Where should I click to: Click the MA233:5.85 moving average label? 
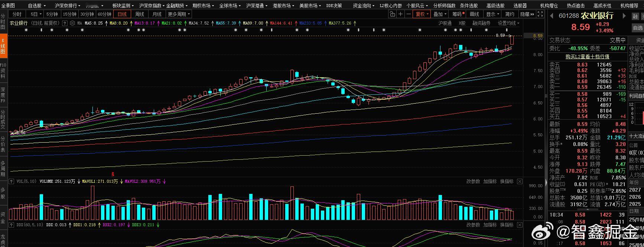coord(311,23)
